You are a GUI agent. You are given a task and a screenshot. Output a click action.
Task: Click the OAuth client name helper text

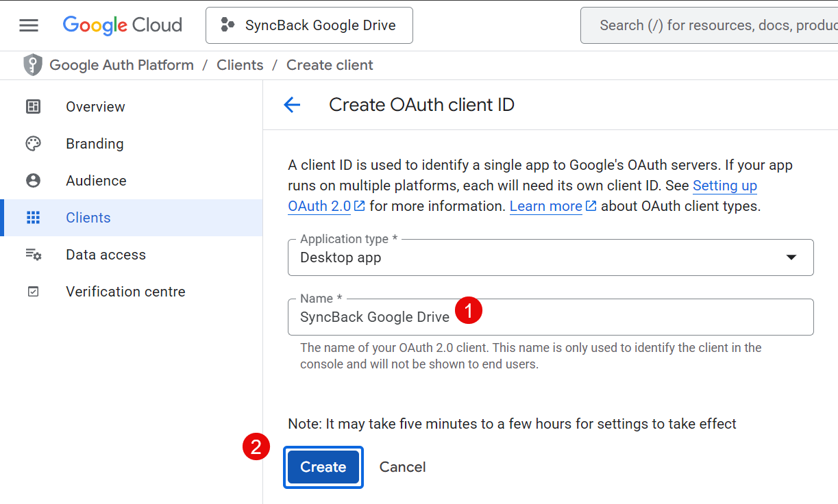531,356
